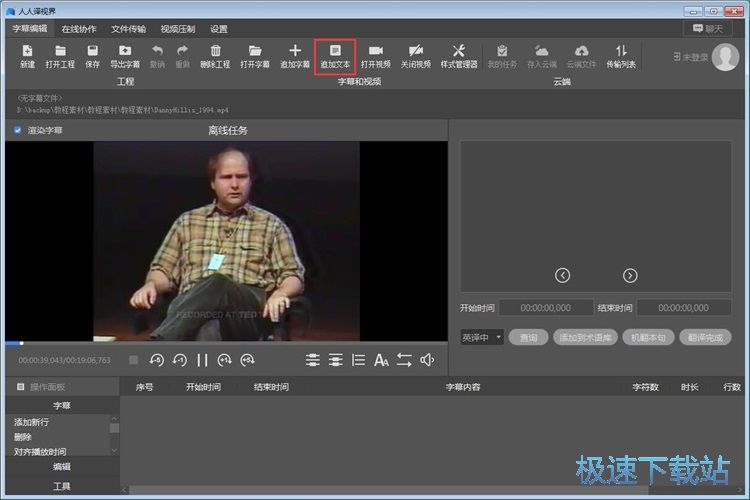Open the 样式管理器 style manager
Image resolution: width=750 pixels, height=500 pixels.
pyautogui.click(x=458, y=56)
